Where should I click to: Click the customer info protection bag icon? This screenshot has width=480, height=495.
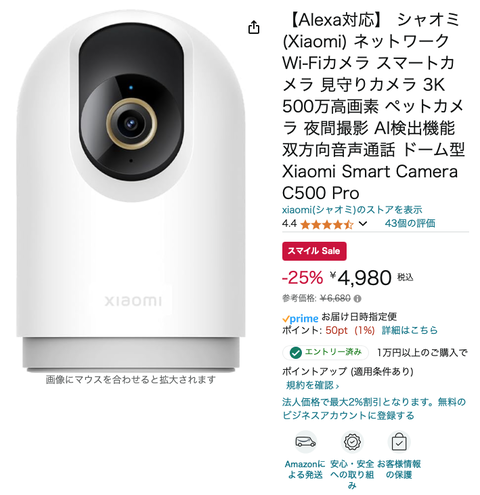point(399,442)
